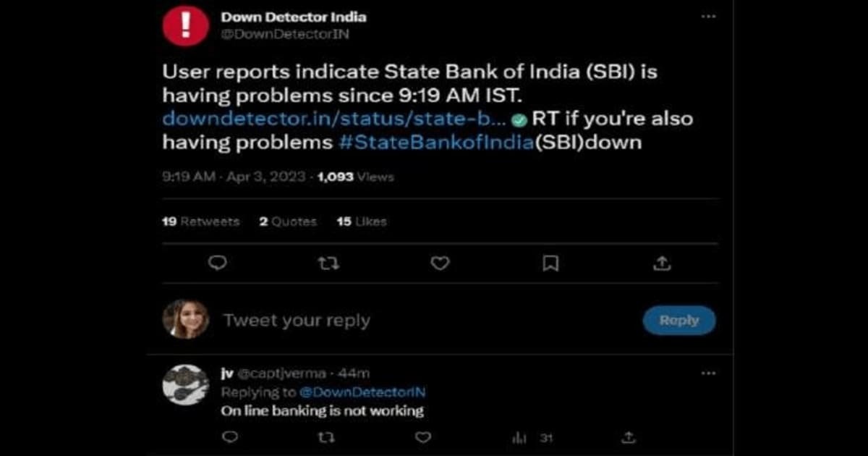Bookmark the Down Detector India tweet
Image resolution: width=868 pixels, height=456 pixels.
[550, 264]
